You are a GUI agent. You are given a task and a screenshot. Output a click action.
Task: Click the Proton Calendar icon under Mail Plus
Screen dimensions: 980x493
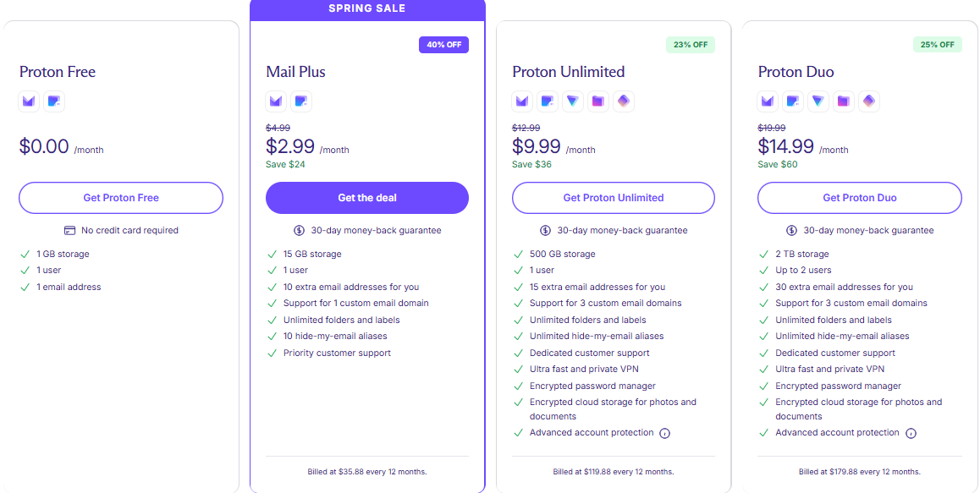pyautogui.click(x=300, y=101)
